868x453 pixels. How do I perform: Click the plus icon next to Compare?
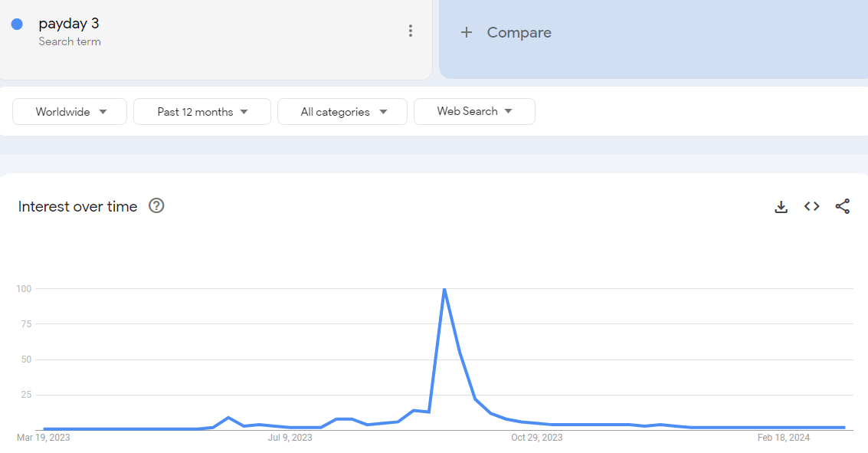point(466,33)
